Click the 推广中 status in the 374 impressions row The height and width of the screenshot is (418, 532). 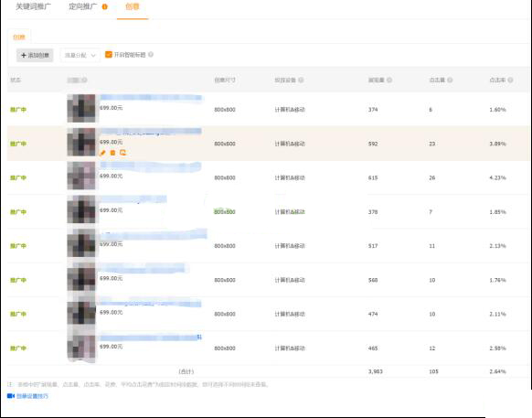pos(18,110)
